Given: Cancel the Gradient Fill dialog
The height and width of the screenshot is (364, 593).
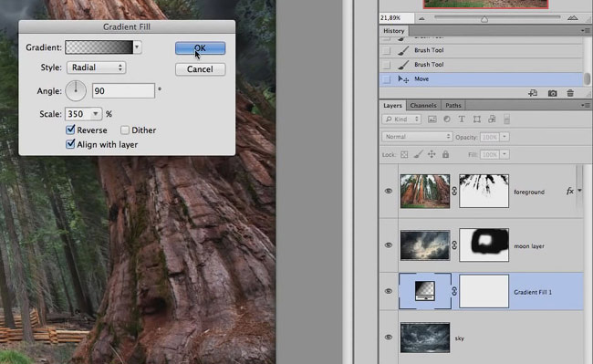Looking at the screenshot, I should [200, 69].
